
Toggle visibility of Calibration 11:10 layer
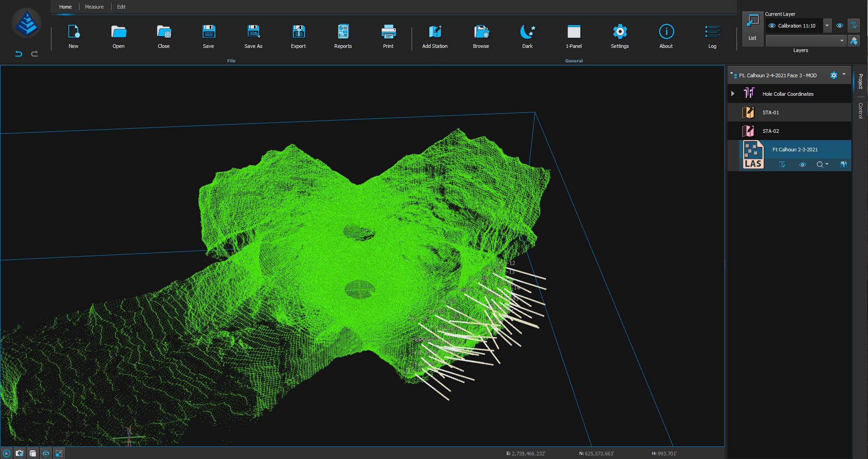pyautogui.click(x=772, y=26)
